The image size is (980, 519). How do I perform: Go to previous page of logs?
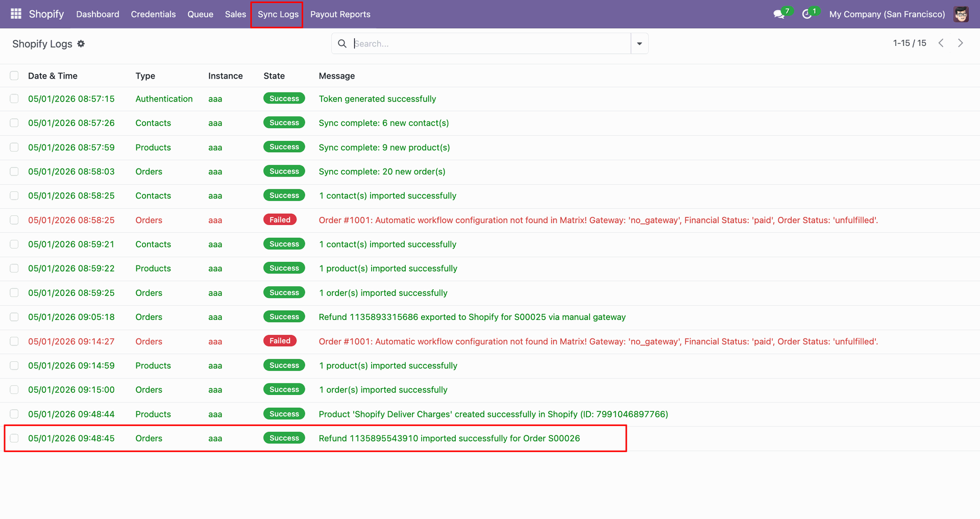[941, 43]
